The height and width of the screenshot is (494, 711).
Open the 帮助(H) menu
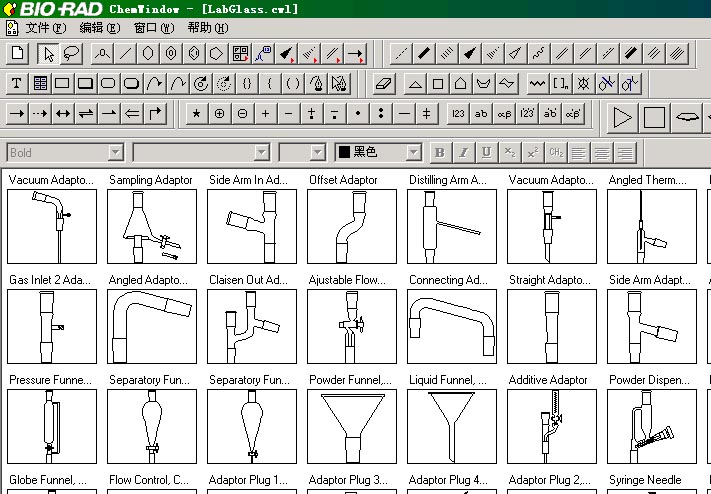point(205,27)
